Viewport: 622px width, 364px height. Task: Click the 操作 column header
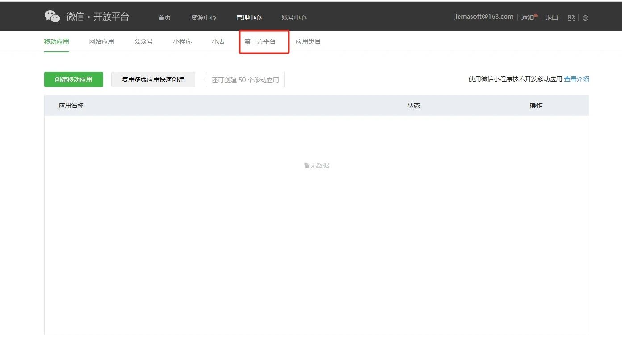pyautogui.click(x=536, y=105)
